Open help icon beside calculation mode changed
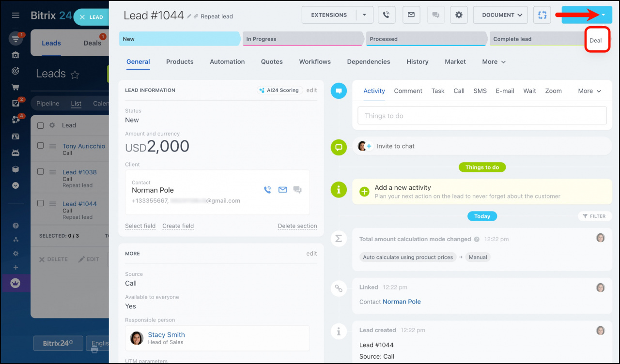Image resolution: width=620 pixels, height=364 pixels. 477,239
